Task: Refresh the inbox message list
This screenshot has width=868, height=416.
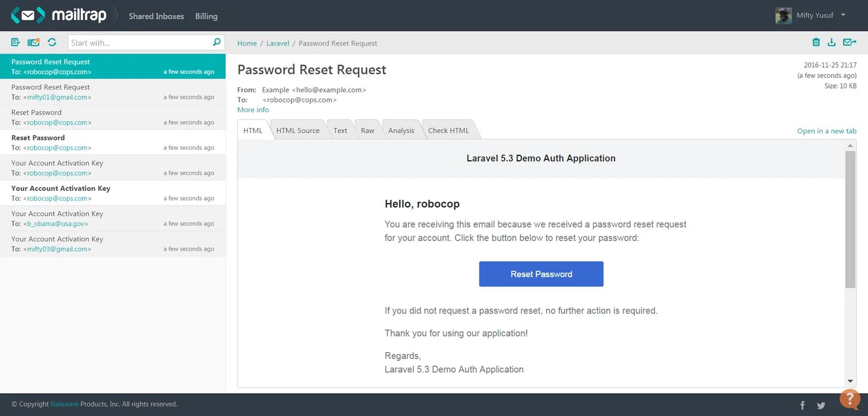Action: [52, 42]
